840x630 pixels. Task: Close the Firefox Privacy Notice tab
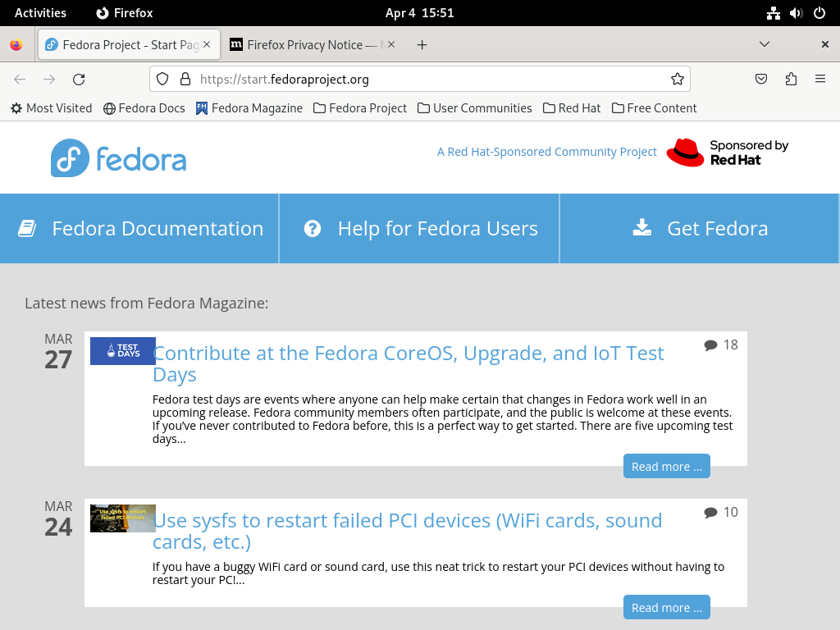coord(391,44)
